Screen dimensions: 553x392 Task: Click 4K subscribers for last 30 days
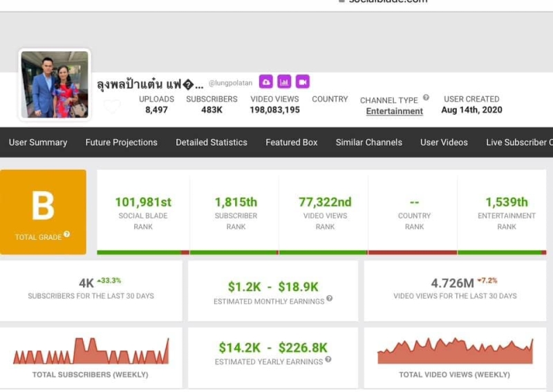[x=86, y=283]
